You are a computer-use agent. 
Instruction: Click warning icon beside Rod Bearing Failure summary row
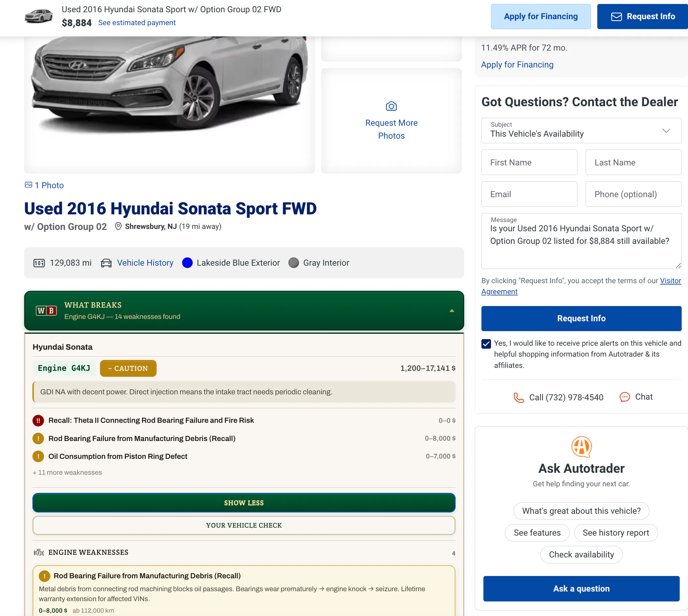pyautogui.click(x=38, y=438)
